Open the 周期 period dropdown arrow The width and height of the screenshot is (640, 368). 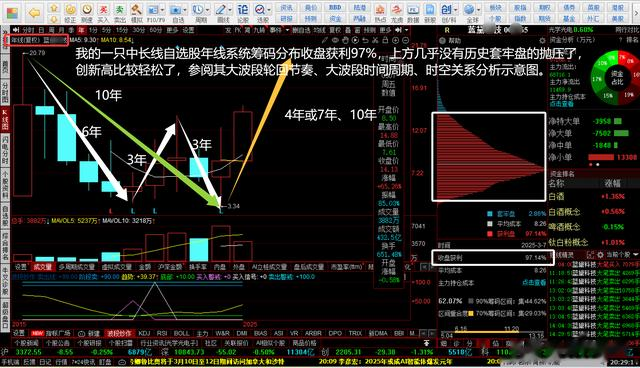(209, 9)
